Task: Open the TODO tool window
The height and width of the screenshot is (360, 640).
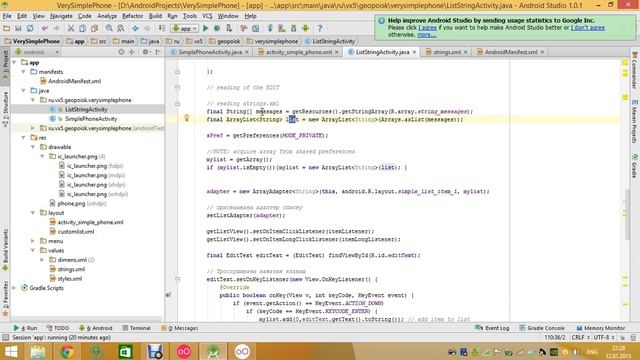Action: 58,328
